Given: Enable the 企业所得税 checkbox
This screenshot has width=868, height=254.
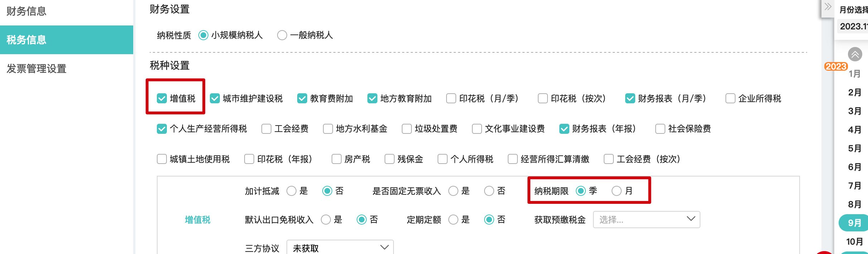Looking at the screenshot, I should point(730,98).
